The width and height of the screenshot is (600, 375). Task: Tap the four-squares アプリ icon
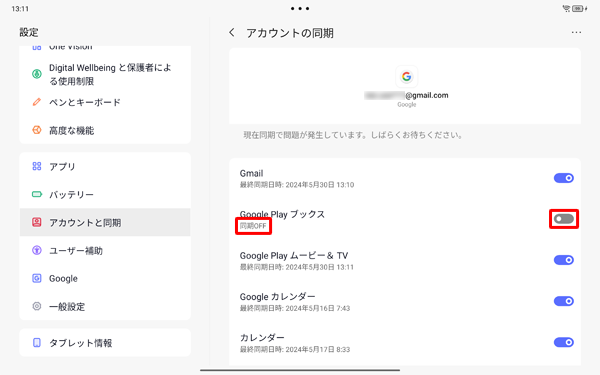coord(37,166)
